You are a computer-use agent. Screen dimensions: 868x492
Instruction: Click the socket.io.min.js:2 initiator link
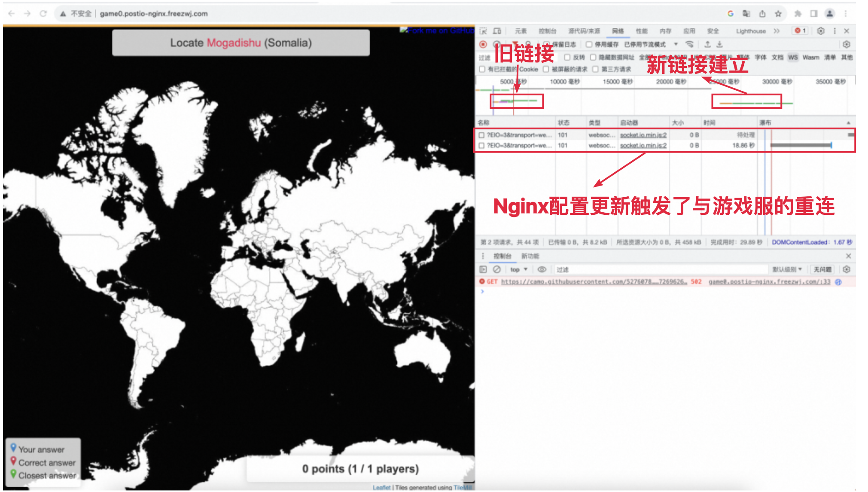[x=643, y=135]
